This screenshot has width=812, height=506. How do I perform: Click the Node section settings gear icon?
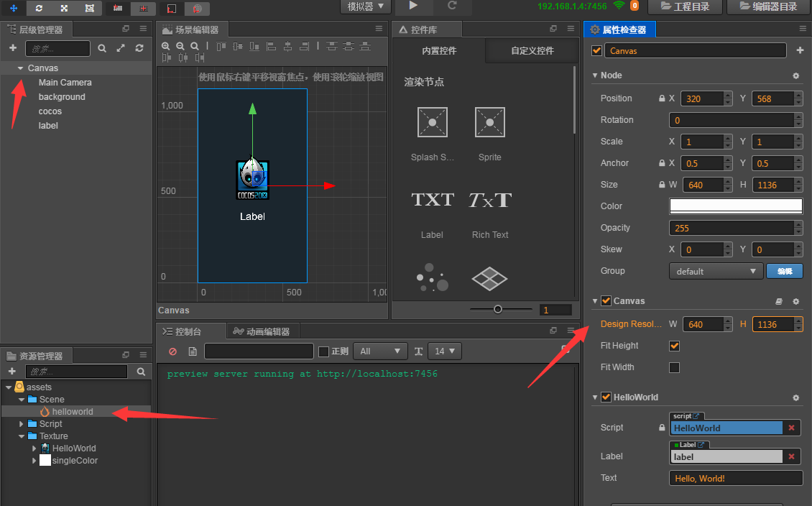pyautogui.click(x=796, y=75)
